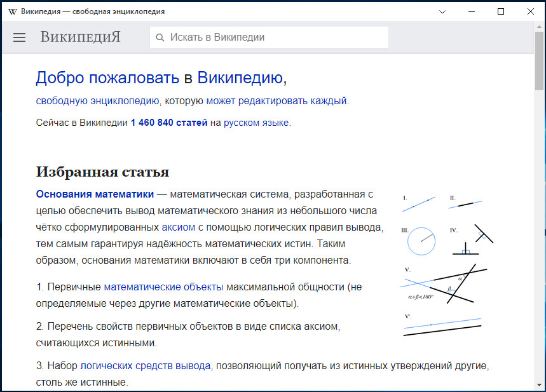Screen dimensions: 546x392
Task: Close the Wikipedia window
Action: (530, 12)
